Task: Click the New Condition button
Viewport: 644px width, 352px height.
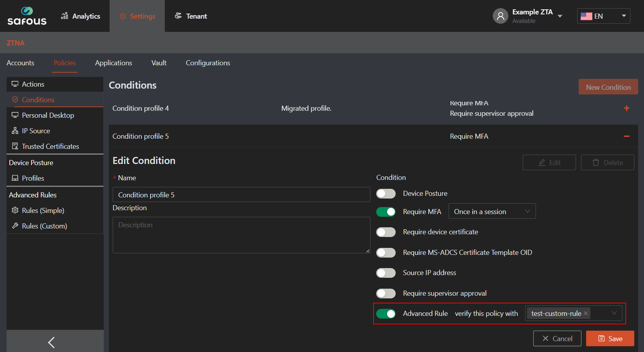Action: 608,87
